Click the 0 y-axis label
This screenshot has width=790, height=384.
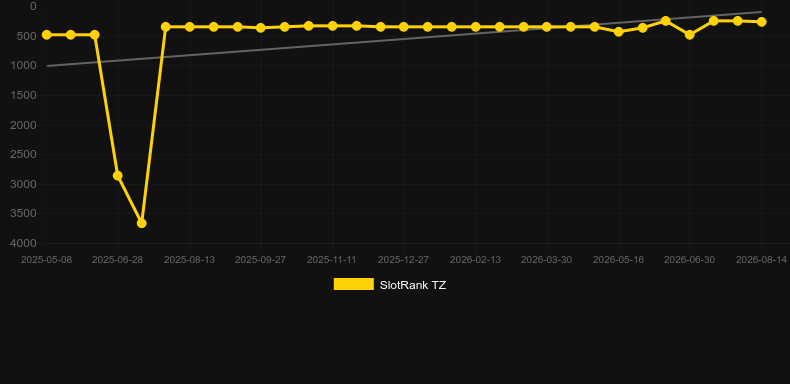33,6
